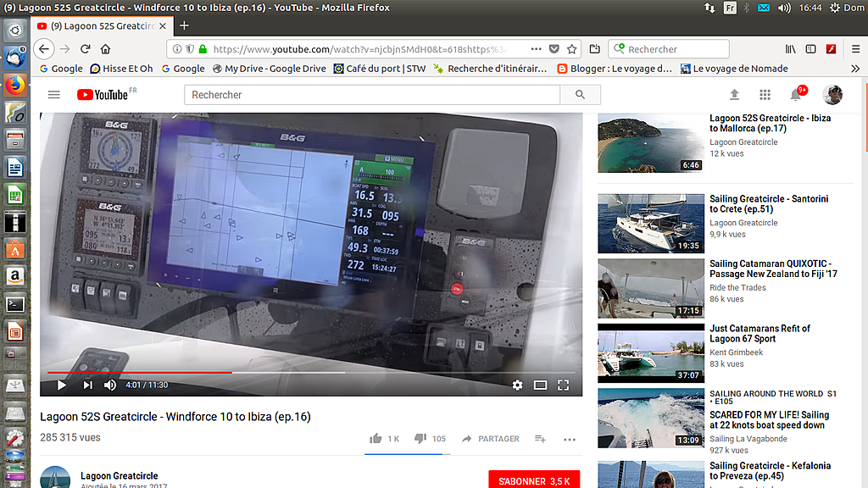868x488 pixels.
Task: Open YouTube notifications bell
Action: click(795, 95)
